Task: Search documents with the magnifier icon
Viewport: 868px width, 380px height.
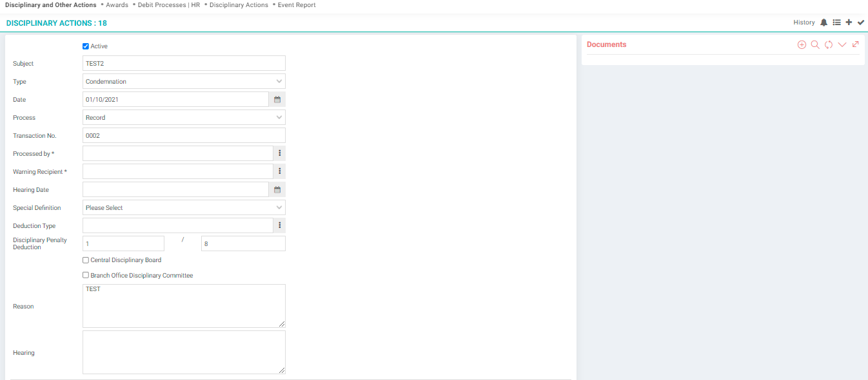Action: pos(815,44)
